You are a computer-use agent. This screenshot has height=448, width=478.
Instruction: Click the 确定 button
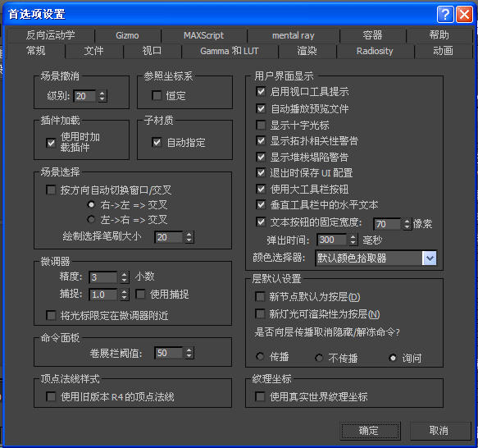coord(370,431)
